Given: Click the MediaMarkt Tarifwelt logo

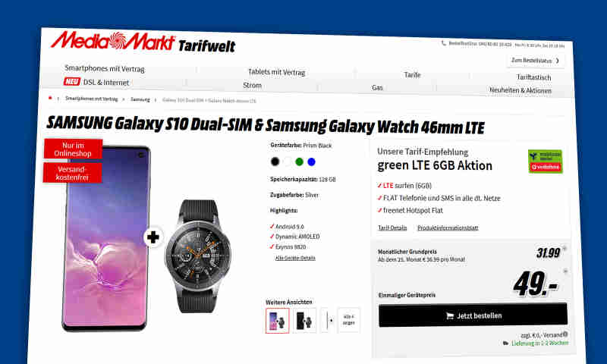Looking at the screenshot, I should 143,42.
